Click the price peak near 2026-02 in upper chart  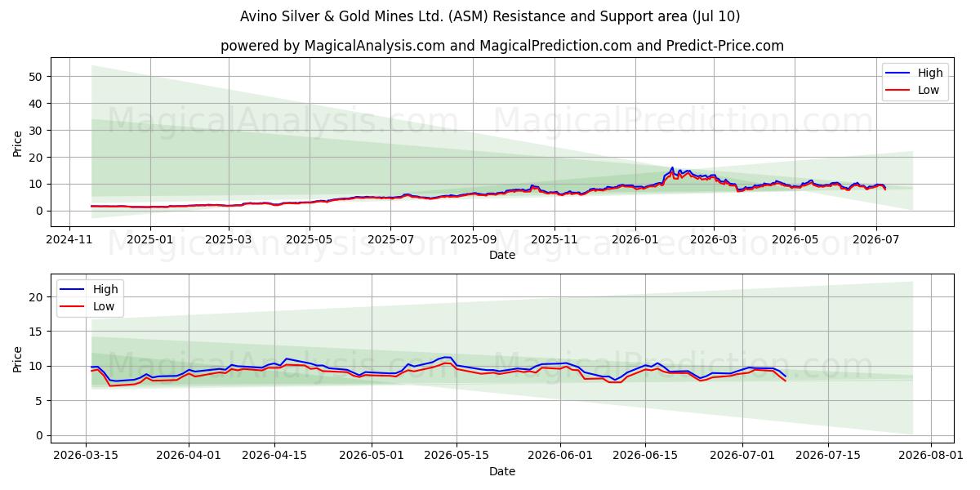click(x=672, y=167)
